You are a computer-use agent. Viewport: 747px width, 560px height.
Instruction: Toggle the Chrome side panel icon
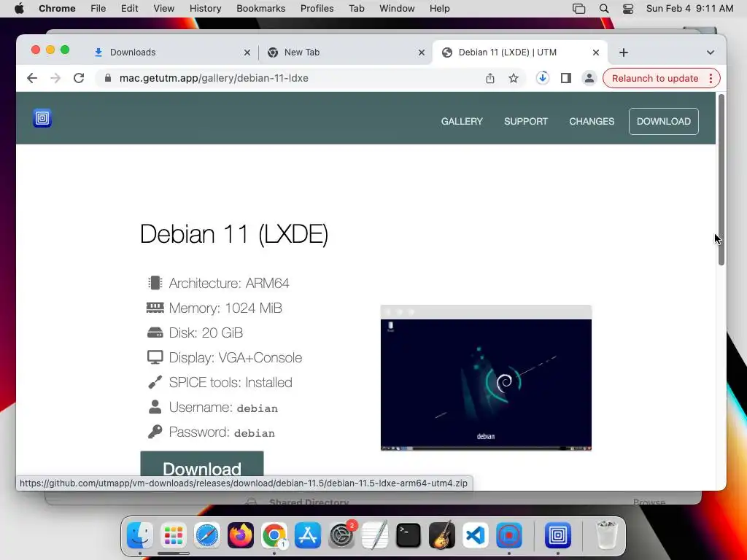565,78
